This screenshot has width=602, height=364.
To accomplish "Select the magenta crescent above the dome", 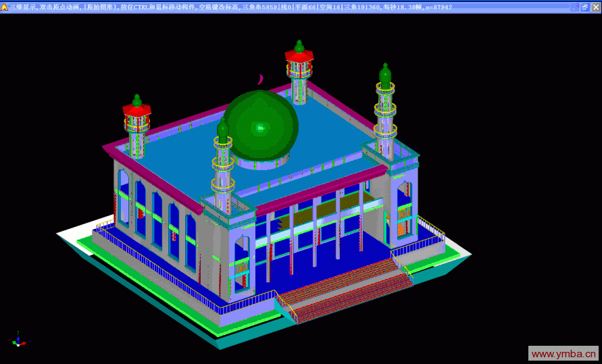I will tap(260, 80).
